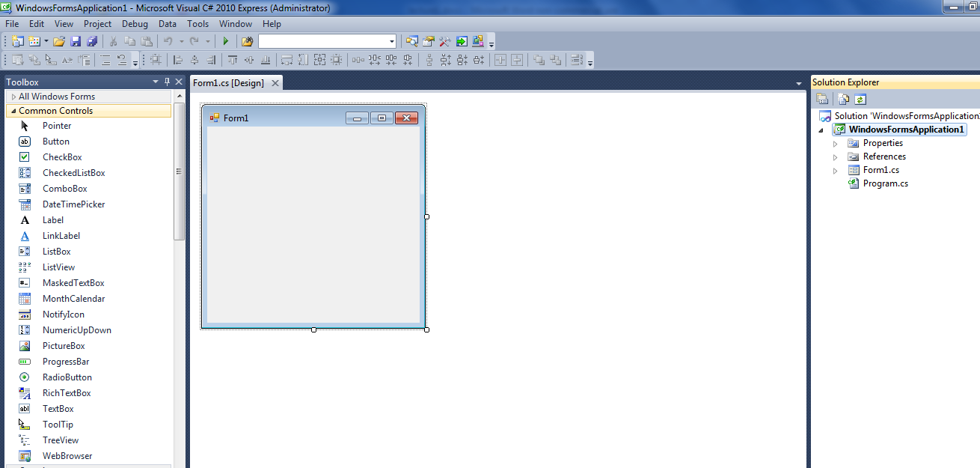
Task: Select the Form1.cs [Design] tab
Action: pos(229,83)
